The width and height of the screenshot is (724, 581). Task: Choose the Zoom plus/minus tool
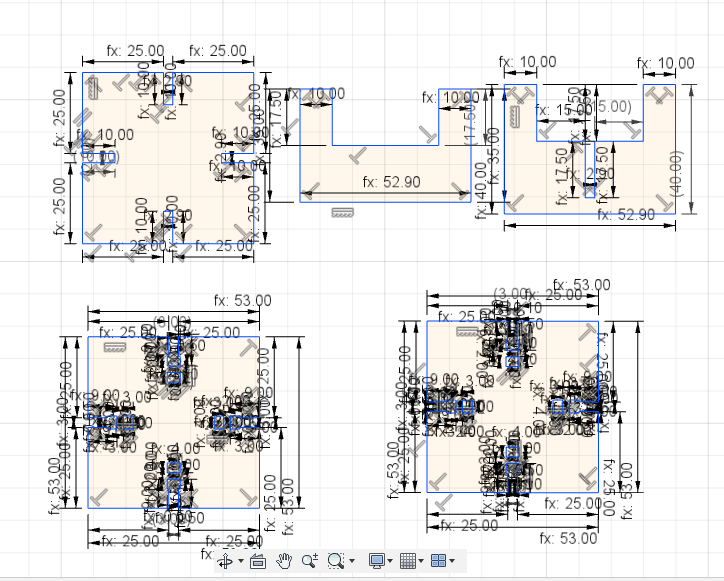point(310,561)
